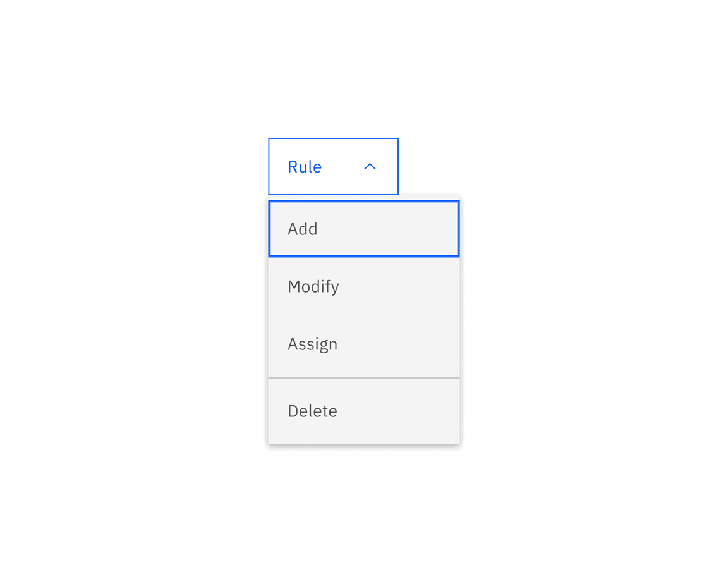Select the chevron arrow inside the Rule button

(370, 166)
